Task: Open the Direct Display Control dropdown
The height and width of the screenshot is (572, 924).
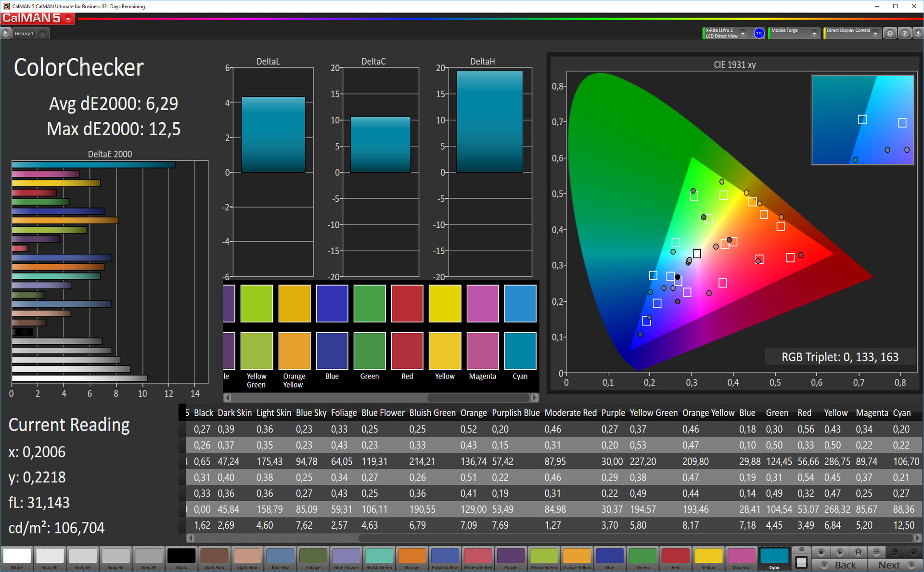Action: pos(875,33)
